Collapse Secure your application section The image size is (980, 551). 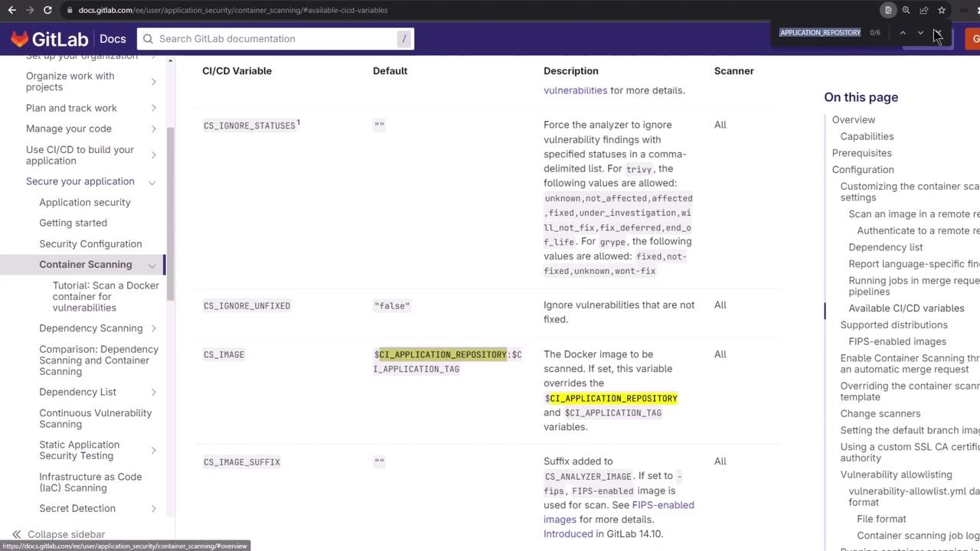(x=152, y=182)
